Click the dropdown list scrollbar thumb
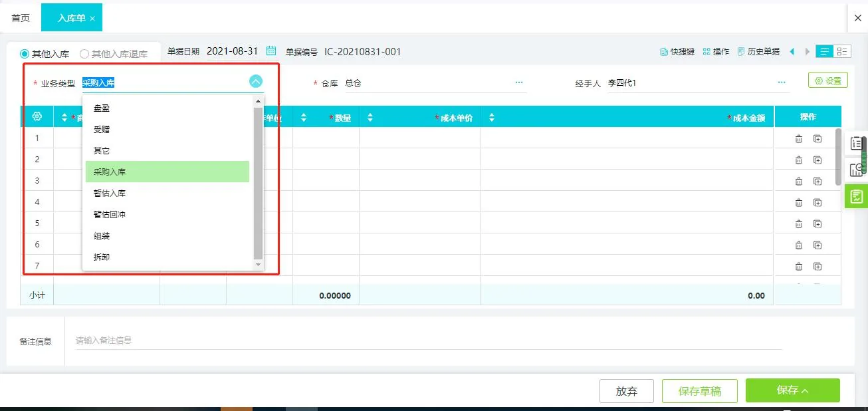The image size is (868, 411). coord(259,183)
